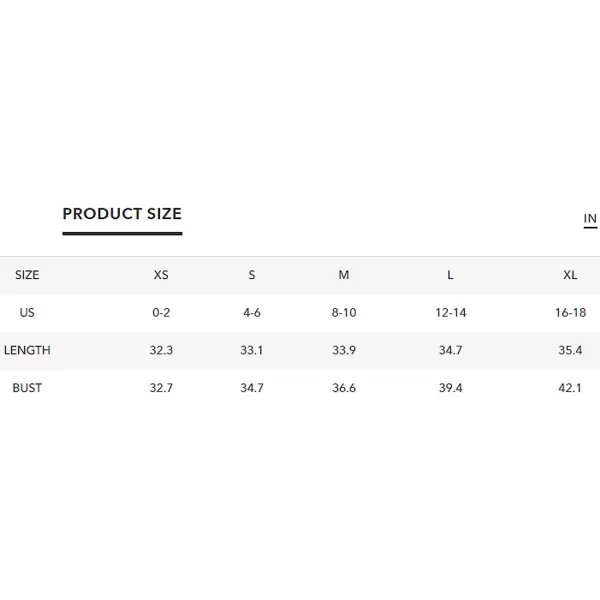Click the LENGTH row label
Image resolution: width=600 pixels, height=600 pixels.
(27, 350)
